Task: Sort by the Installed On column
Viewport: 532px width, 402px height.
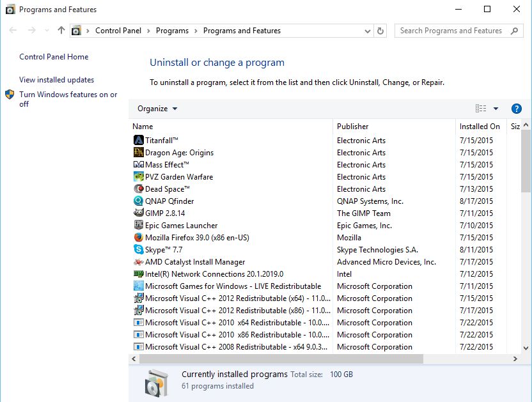Action: tap(480, 126)
